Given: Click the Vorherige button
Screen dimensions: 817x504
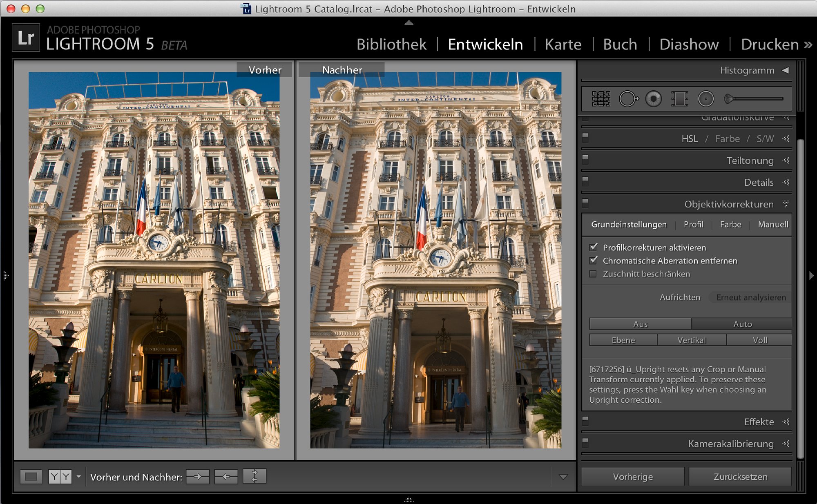Looking at the screenshot, I should click(x=633, y=477).
